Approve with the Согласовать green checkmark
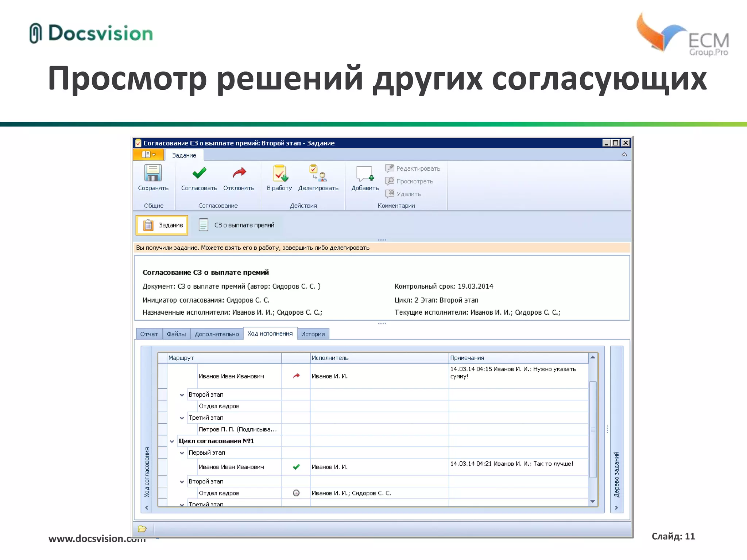 click(x=199, y=173)
